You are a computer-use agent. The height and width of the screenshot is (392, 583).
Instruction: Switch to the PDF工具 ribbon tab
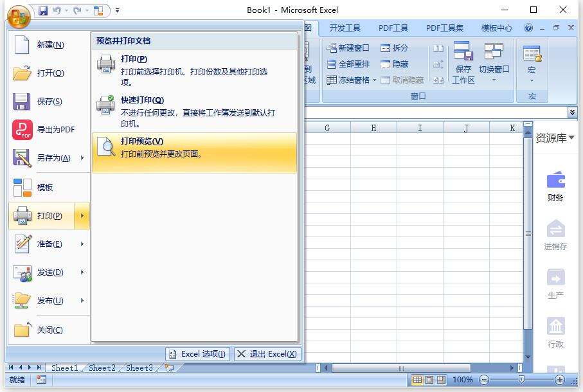393,28
